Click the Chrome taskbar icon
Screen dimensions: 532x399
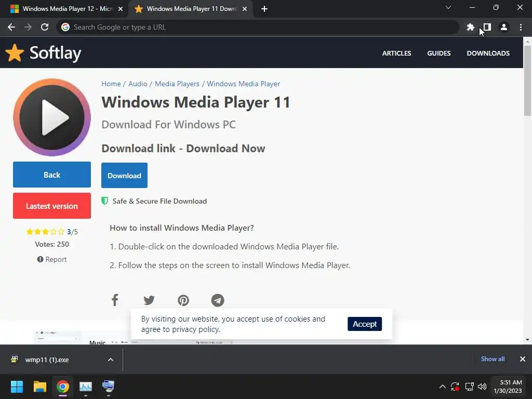(63, 387)
